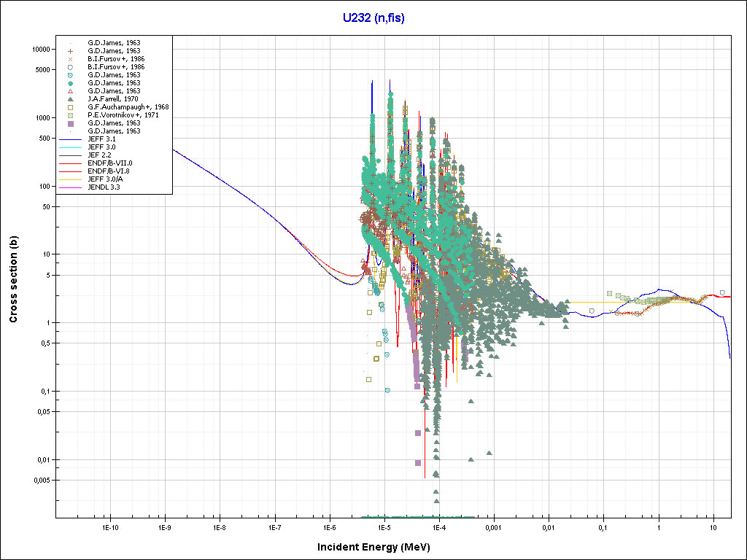Click the purple filled square legend marker
This screenshot has width=747, height=560.
pyautogui.click(x=71, y=123)
